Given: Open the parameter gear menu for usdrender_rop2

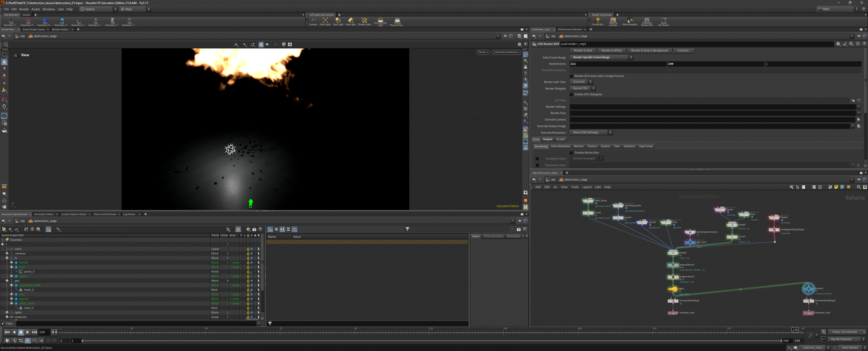Looking at the screenshot, I should [x=838, y=44].
